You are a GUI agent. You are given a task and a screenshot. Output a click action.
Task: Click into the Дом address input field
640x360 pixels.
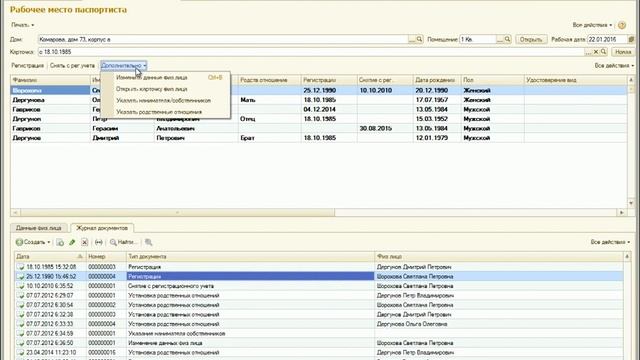pos(223,40)
